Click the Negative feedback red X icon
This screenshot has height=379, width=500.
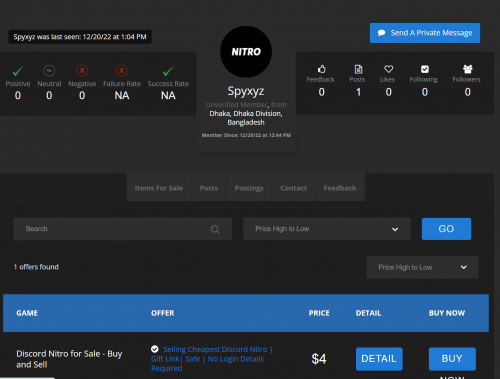[82, 71]
